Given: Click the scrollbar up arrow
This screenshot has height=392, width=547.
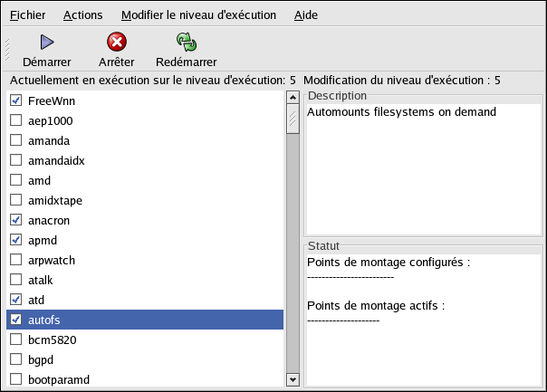Looking at the screenshot, I should (x=293, y=98).
